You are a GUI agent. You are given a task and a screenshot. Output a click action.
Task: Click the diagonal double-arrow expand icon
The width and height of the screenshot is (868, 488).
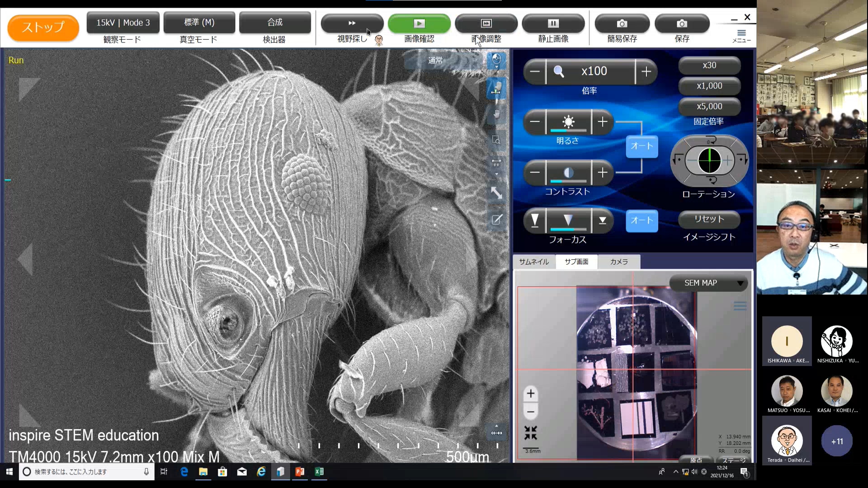(496, 193)
